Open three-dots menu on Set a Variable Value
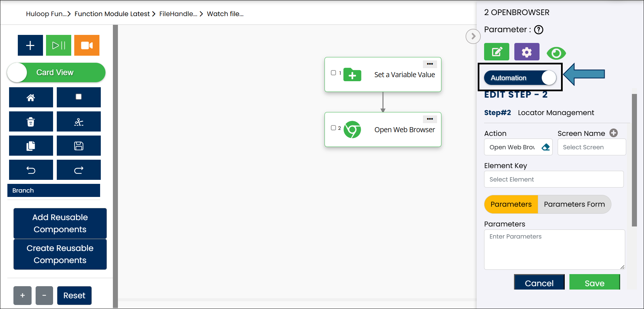644x309 pixels. 430,64
